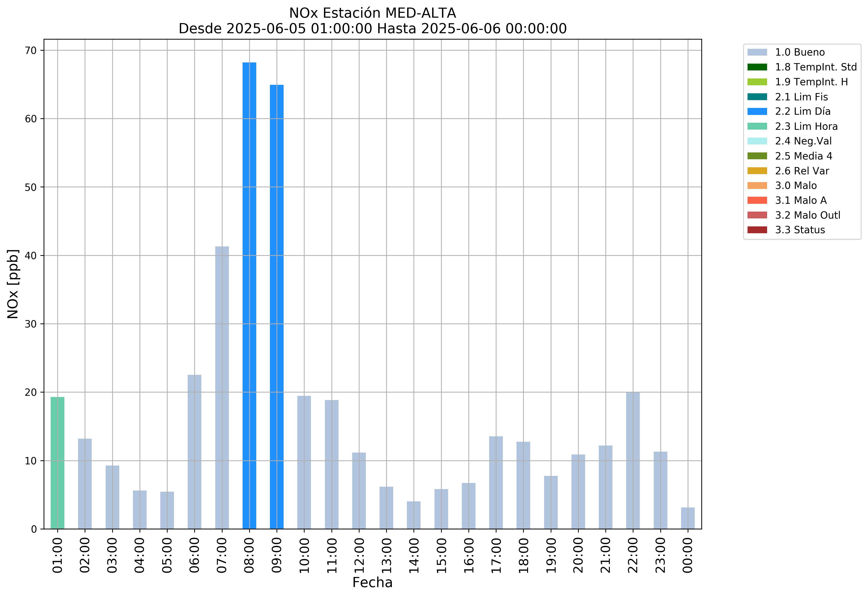Click the y-axis tick label 60
The height and width of the screenshot is (597, 868).
[31, 119]
